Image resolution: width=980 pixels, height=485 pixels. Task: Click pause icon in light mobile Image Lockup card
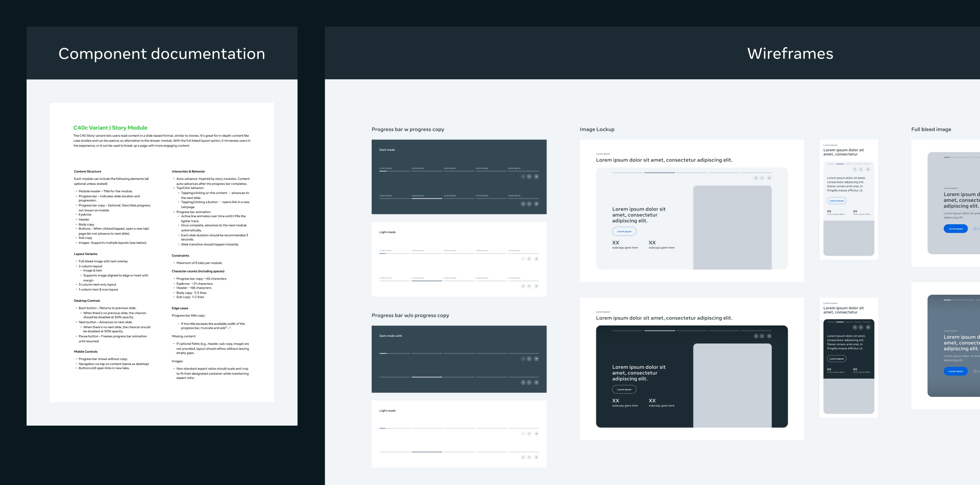pyautogui.click(x=868, y=169)
